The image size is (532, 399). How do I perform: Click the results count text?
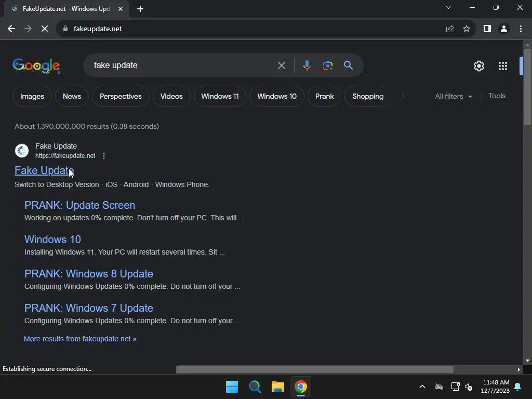[x=87, y=127]
